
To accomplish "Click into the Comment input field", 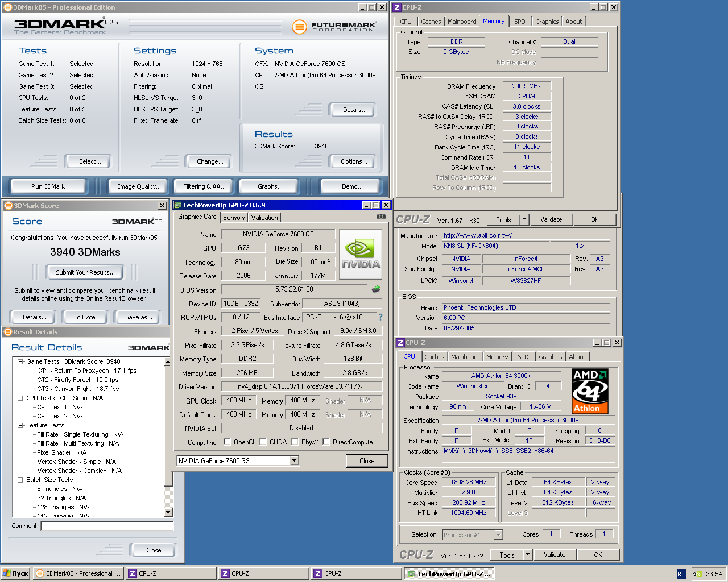I will point(107,526).
